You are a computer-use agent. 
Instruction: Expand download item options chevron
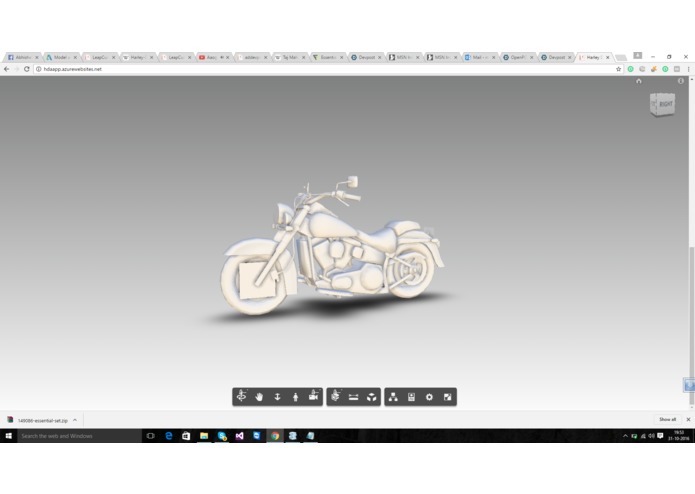tap(75, 420)
